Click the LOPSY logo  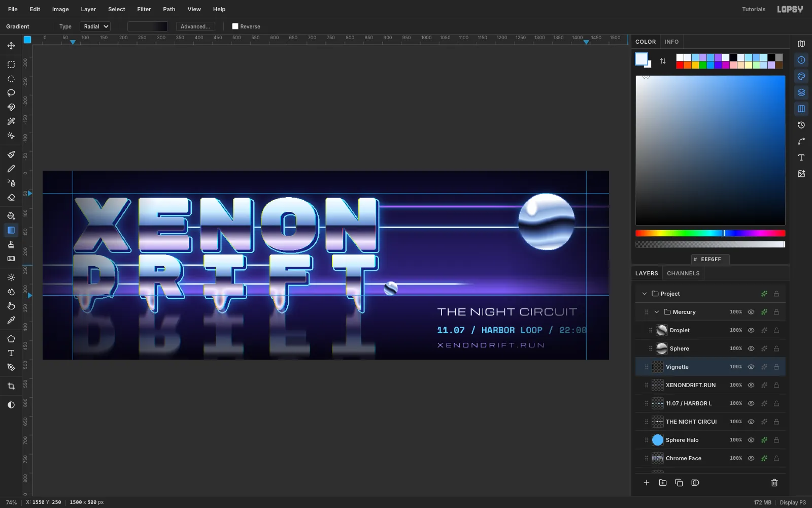tap(790, 9)
